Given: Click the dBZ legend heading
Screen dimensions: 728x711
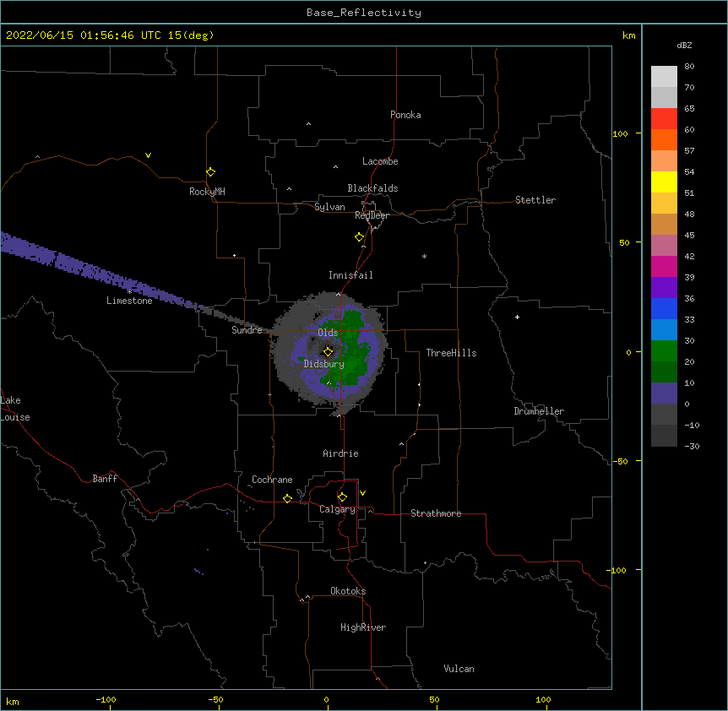Looking at the screenshot, I should click(684, 45).
